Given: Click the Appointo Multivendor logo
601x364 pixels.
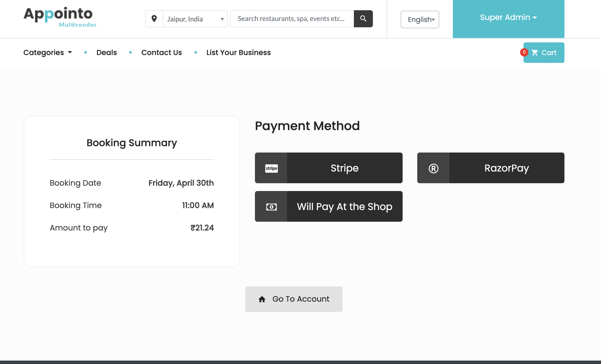Looking at the screenshot, I should point(60,17).
